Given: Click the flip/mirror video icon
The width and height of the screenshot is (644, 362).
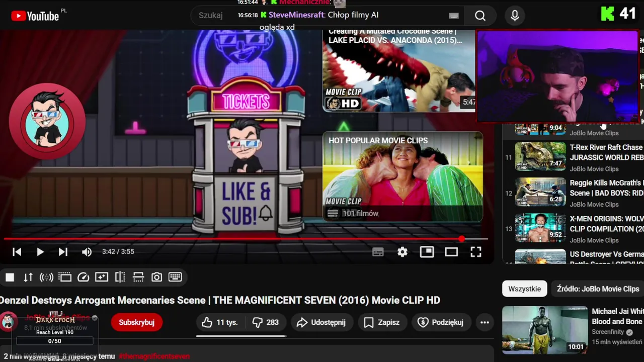Looking at the screenshot, I should pos(120,277).
